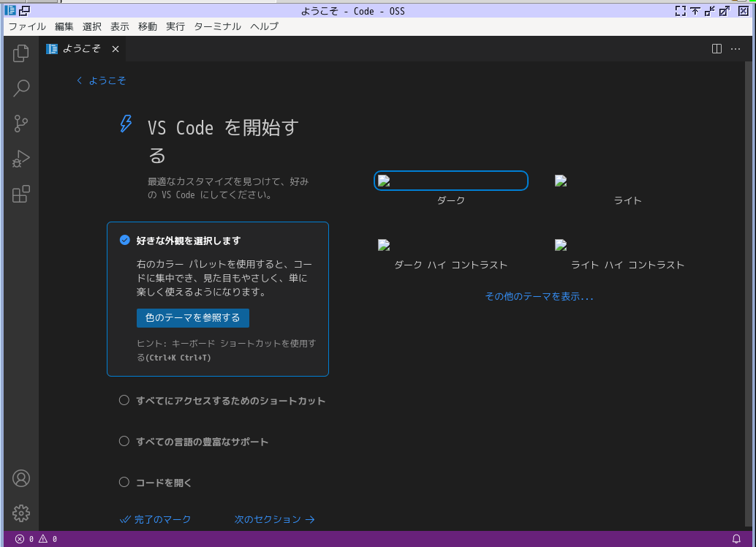The width and height of the screenshot is (756, 547).
Task: Open the Manage gear settings icon
Action: coord(20,513)
